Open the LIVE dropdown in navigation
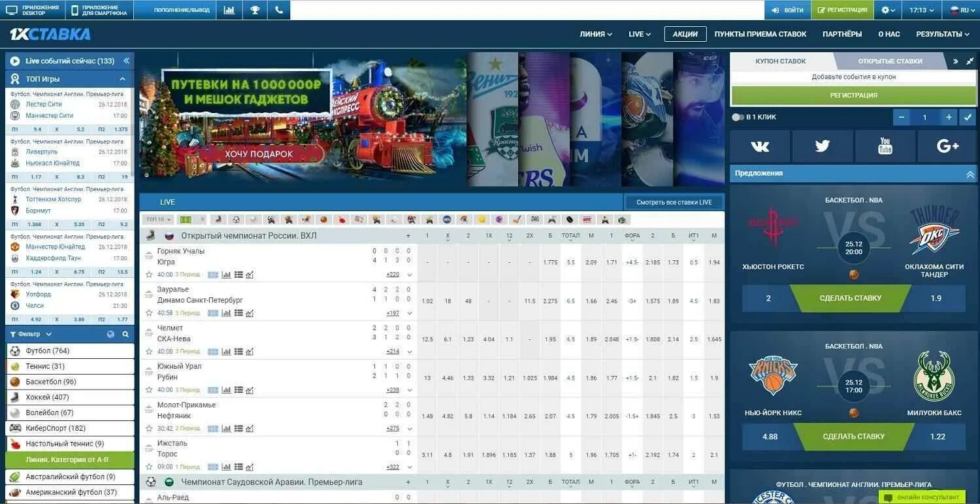This screenshot has width=980, height=504. (640, 34)
